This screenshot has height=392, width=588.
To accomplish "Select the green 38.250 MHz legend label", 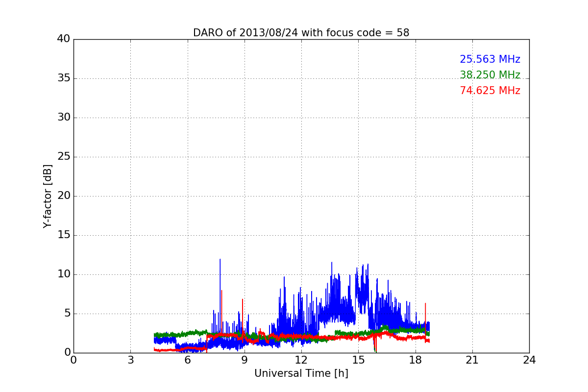I will point(490,75).
